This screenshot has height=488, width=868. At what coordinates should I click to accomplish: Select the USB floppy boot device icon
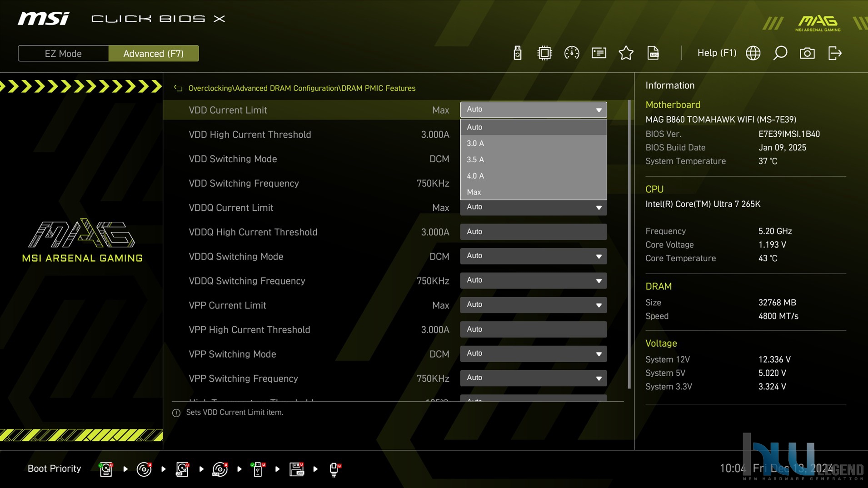coord(296,469)
